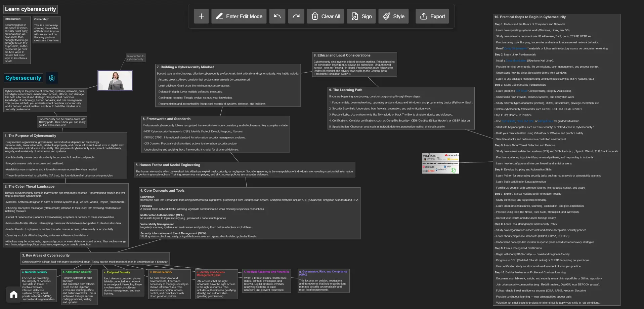
Task: Visit the Hack The Box link
Action: (525, 121)
